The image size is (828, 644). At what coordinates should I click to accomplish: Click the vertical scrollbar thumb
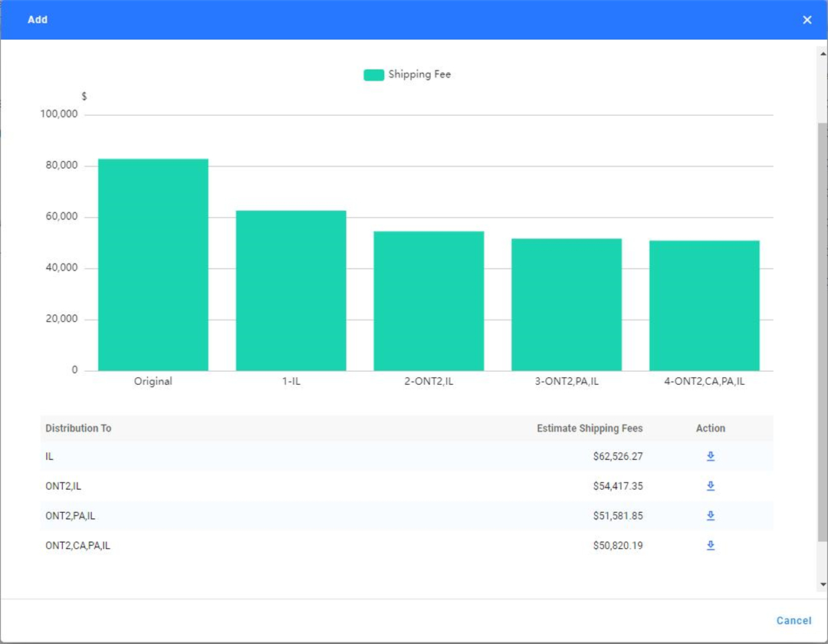[x=822, y=332]
